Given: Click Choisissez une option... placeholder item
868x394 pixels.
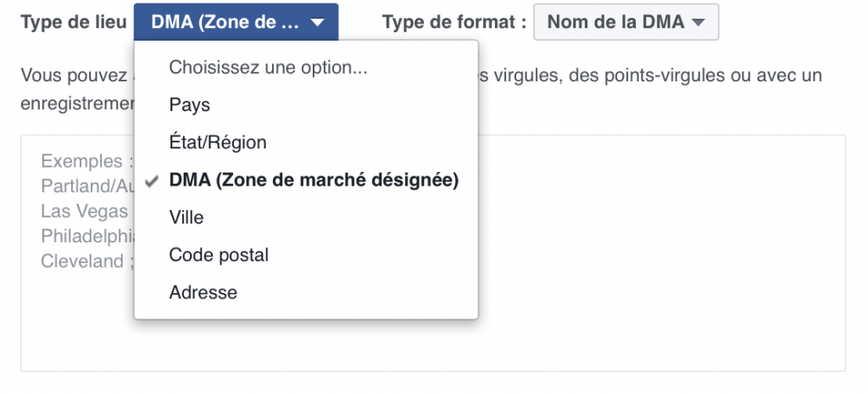Looking at the screenshot, I should coord(268,69).
